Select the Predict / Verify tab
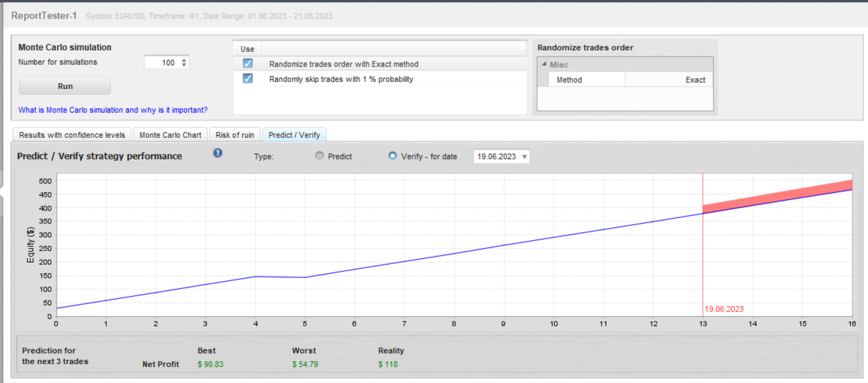 point(294,135)
